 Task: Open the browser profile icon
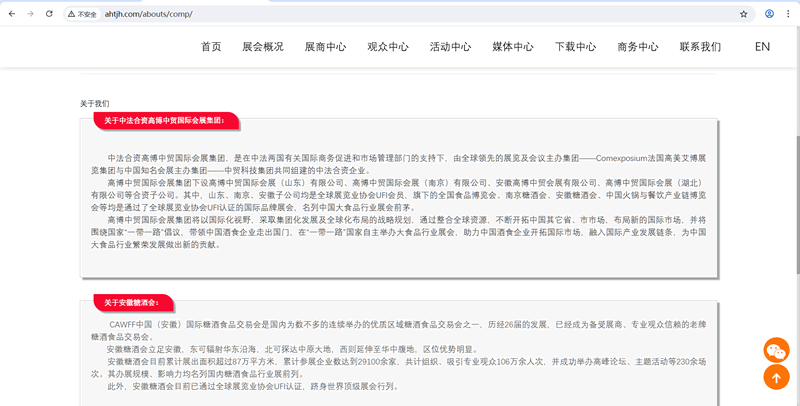pos(769,14)
